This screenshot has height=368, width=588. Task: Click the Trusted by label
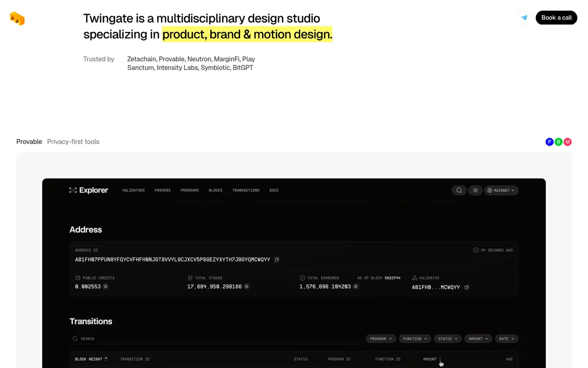coord(98,59)
